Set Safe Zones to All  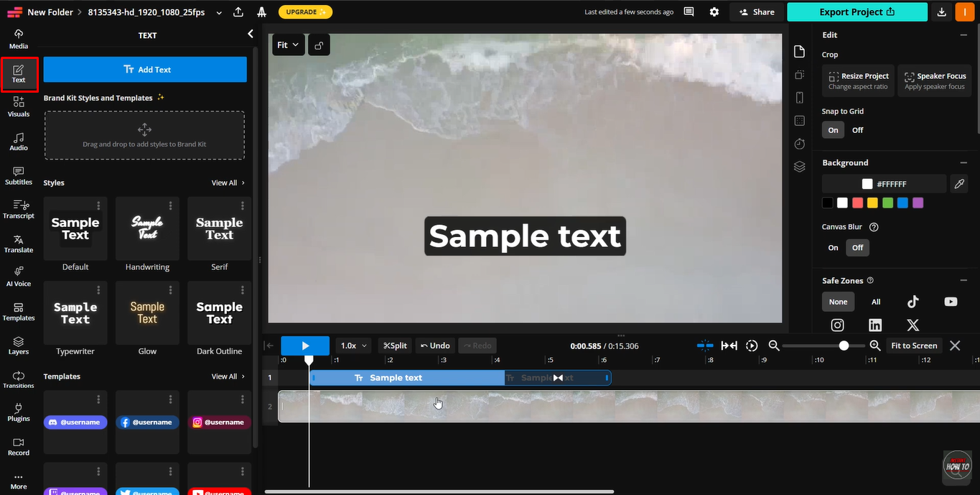pos(875,302)
